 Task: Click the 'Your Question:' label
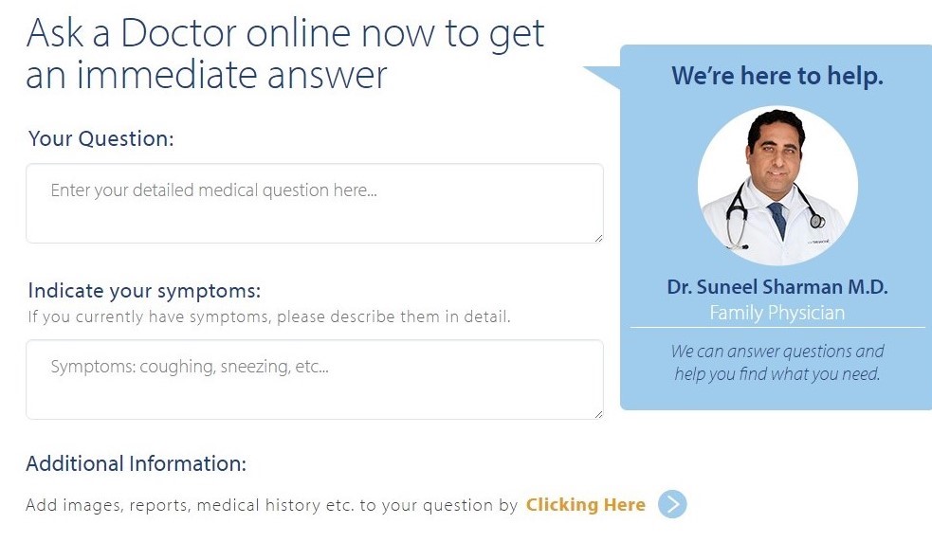tap(101, 139)
